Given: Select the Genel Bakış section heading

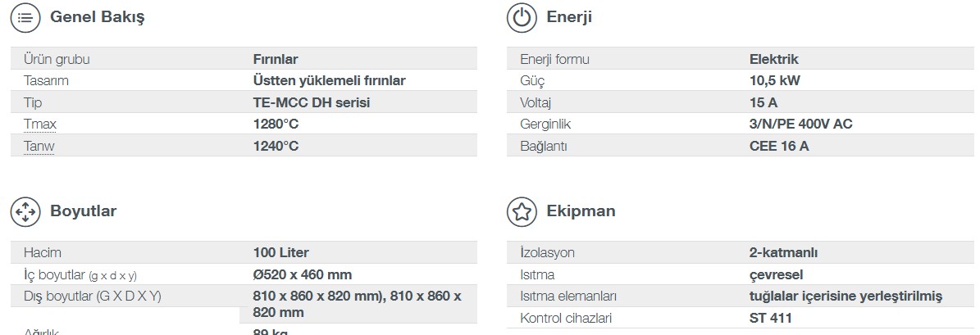Looking at the screenshot, I should coord(97,17).
